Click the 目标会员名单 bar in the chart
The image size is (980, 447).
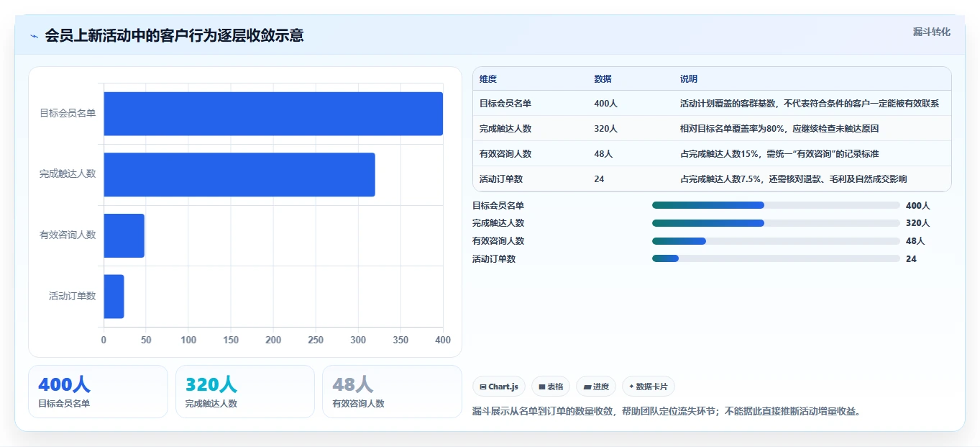point(273,114)
